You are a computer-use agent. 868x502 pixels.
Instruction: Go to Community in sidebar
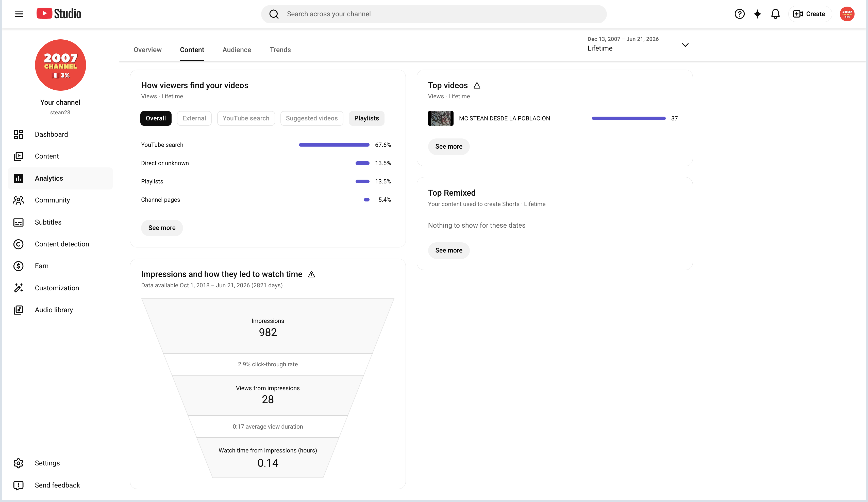(x=52, y=200)
